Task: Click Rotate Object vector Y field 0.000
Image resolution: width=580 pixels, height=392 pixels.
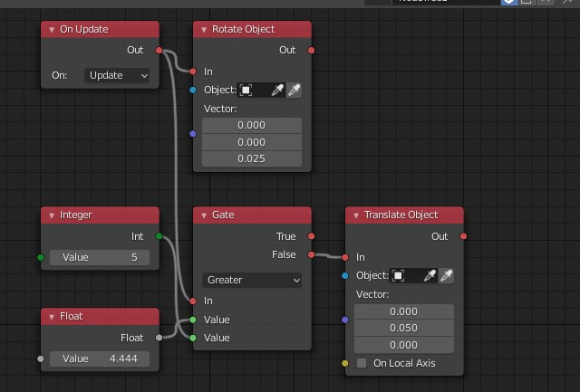Action: click(x=252, y=142)
